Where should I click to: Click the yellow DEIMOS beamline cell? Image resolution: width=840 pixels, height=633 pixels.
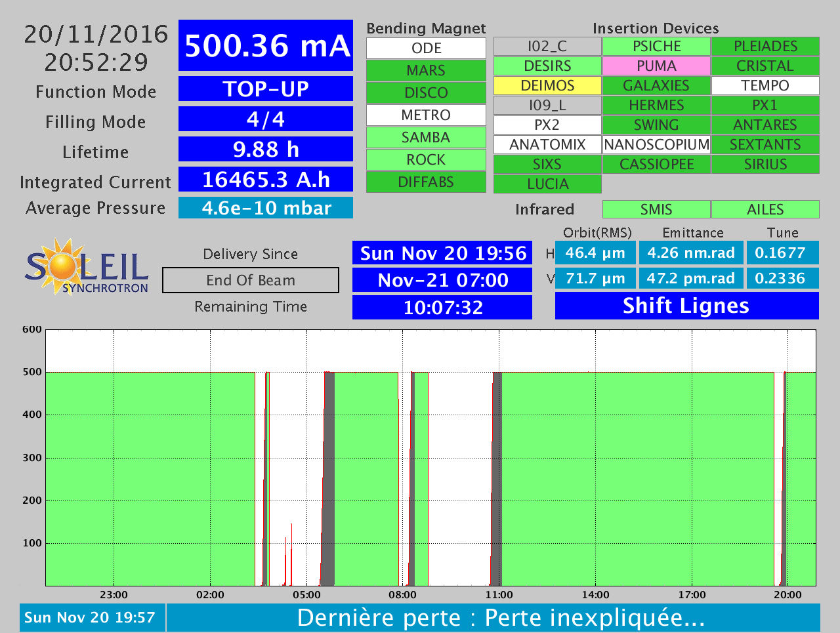coord(547,85)
